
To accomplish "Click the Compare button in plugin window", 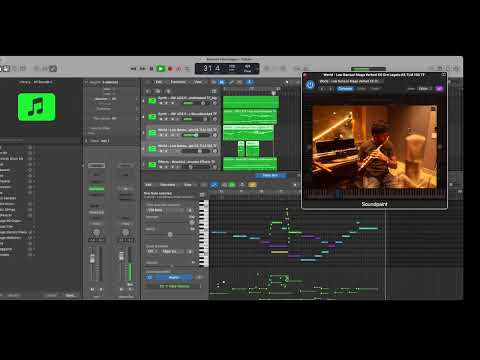I will [x=345, y=89].
